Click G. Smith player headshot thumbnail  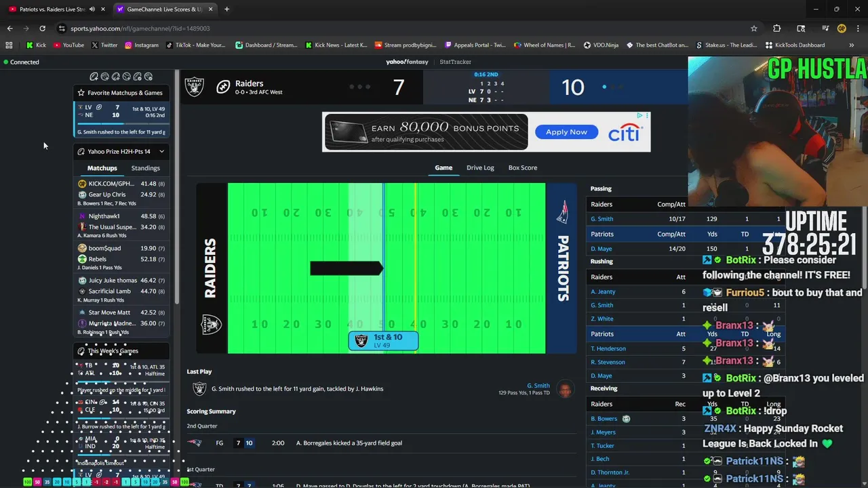pos(565,389)
